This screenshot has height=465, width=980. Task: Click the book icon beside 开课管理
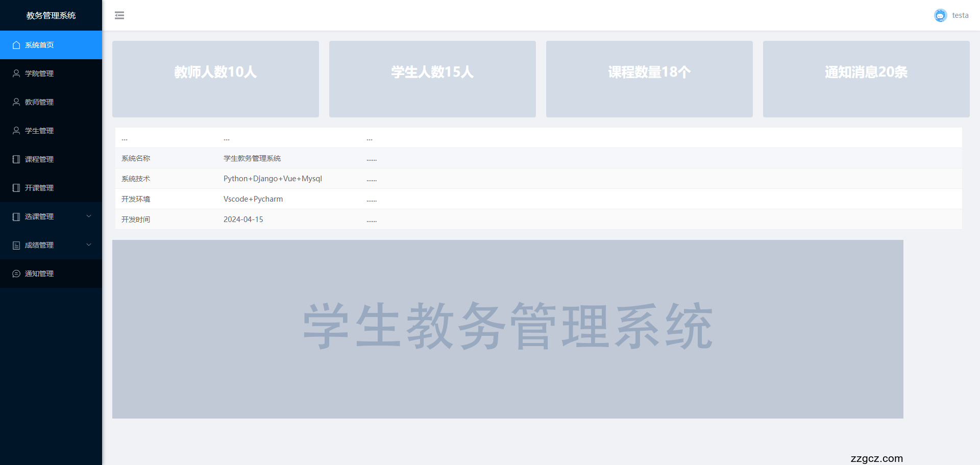[x=16, y=188]
